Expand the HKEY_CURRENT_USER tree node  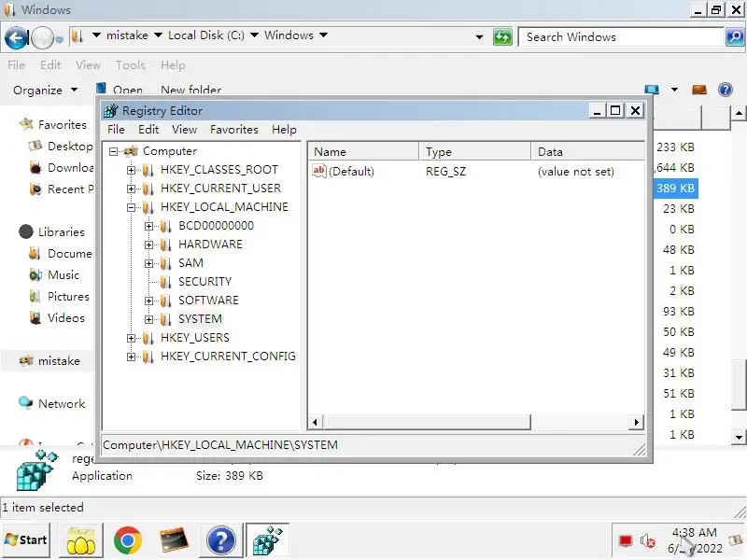pos(131,189)
